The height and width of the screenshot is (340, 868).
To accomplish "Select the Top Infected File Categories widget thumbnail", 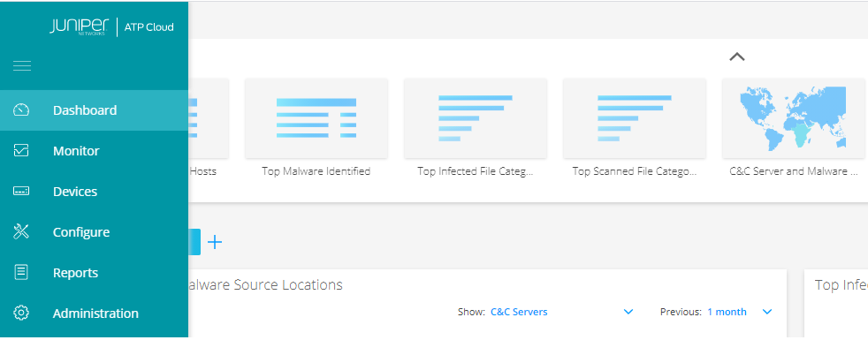I will (x=476, y=117).
